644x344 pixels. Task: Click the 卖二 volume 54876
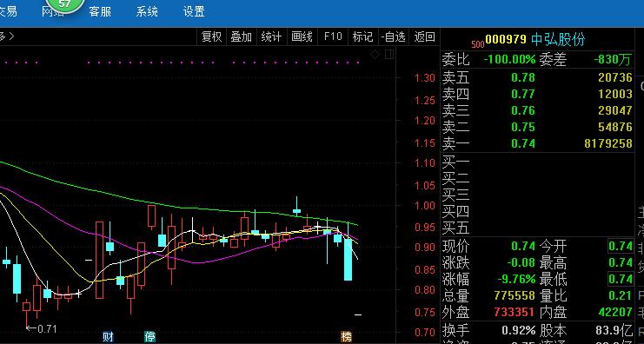(x=615, y=127)
